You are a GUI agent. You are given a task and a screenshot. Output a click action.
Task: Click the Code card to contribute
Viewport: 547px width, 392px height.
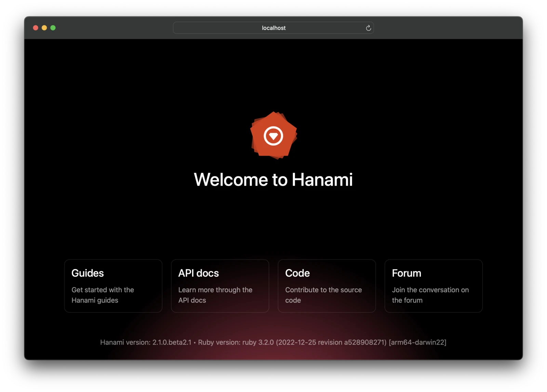326,286
